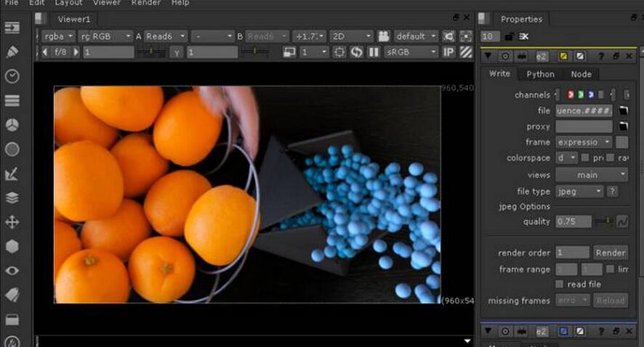Open the views main dropdown

coord(592,175)
